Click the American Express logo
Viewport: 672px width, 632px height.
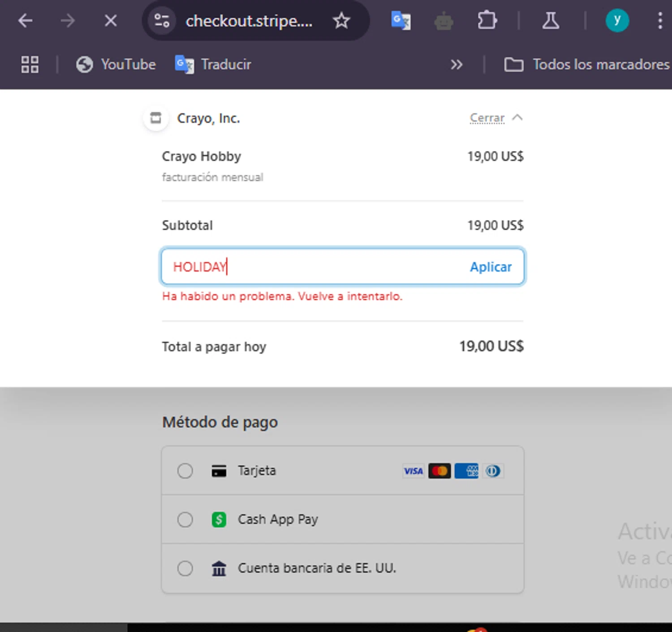[x=466, y=471]
